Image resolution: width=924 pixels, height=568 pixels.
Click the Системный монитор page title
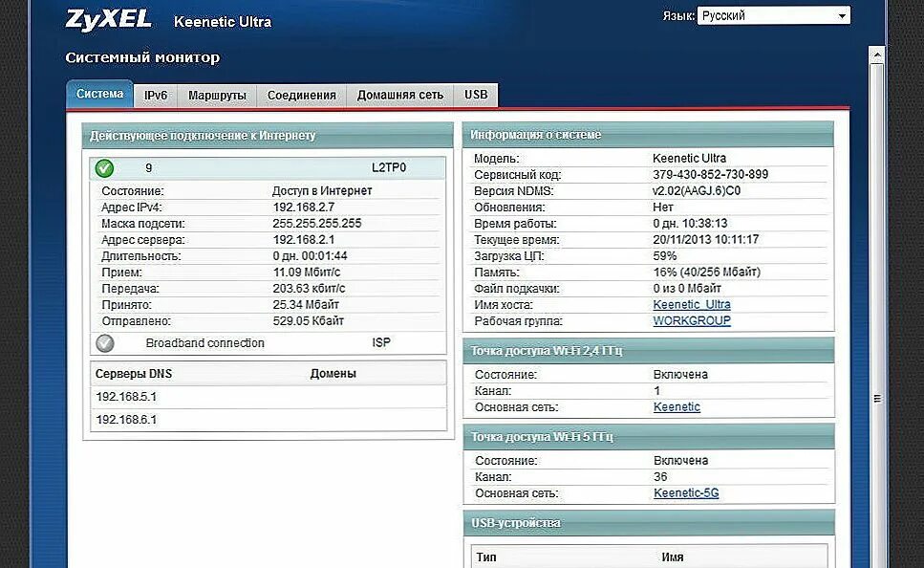coord(142,57)
